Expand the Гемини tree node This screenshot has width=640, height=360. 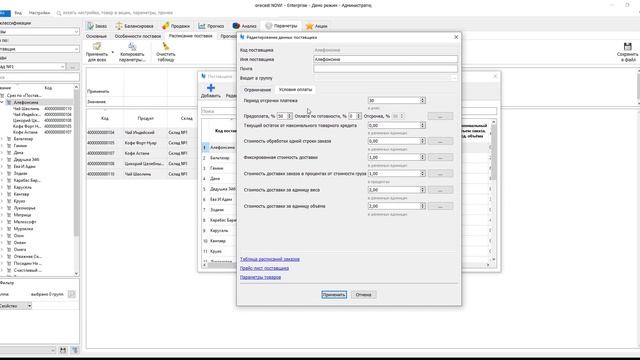2,146
